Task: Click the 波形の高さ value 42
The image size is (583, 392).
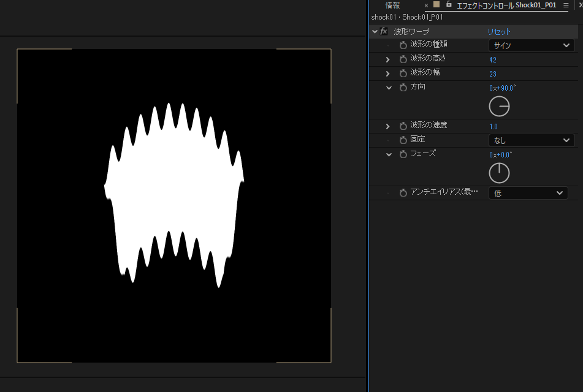Action: pyautogui.click(x=493, y=60)
